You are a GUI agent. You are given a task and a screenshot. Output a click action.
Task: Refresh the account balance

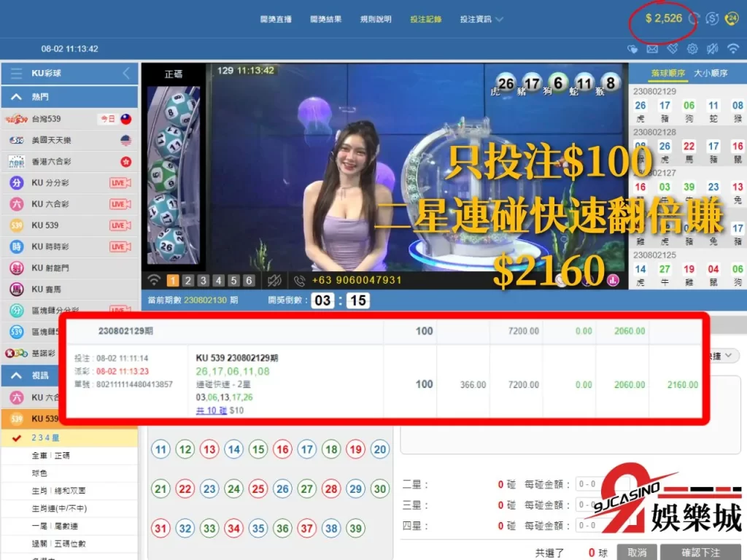(694, 18)
